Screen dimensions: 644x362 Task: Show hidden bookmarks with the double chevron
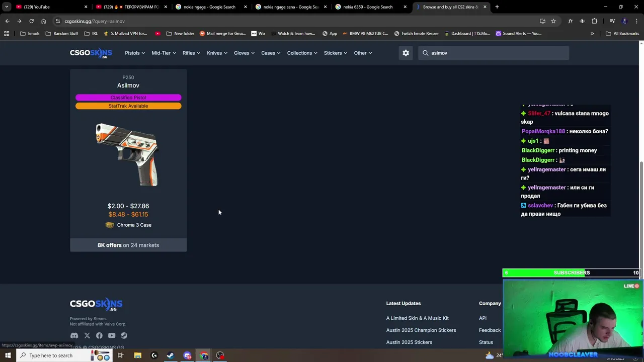tap(592, 33)
